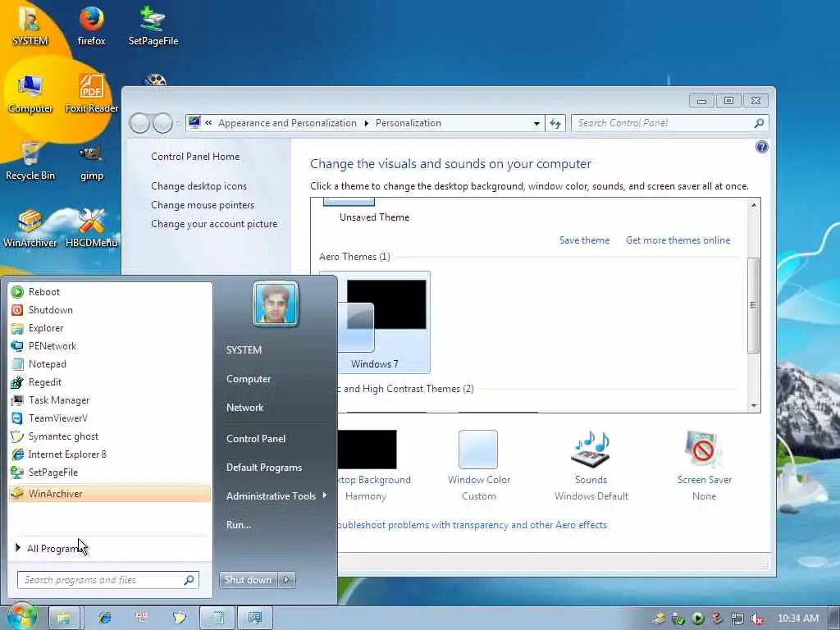Click the themes list scroll up arrow
This screenshot has width=840, height=630.
[754, 205]
